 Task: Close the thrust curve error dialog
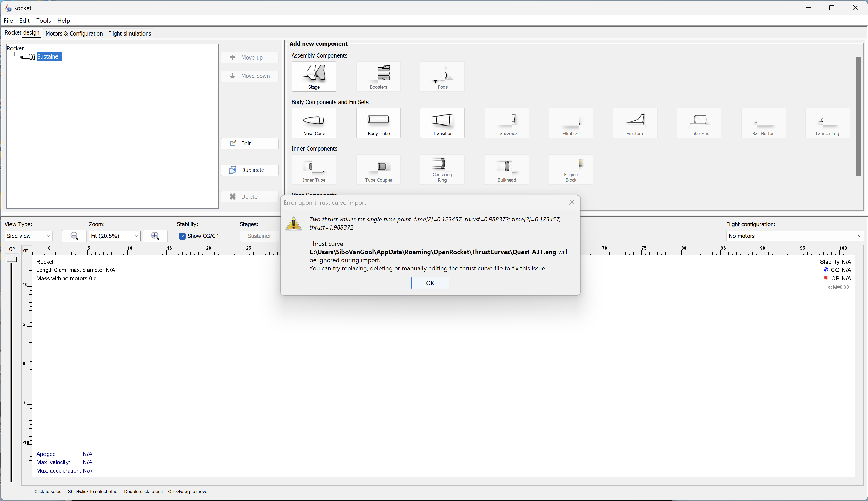coord(572,202)
